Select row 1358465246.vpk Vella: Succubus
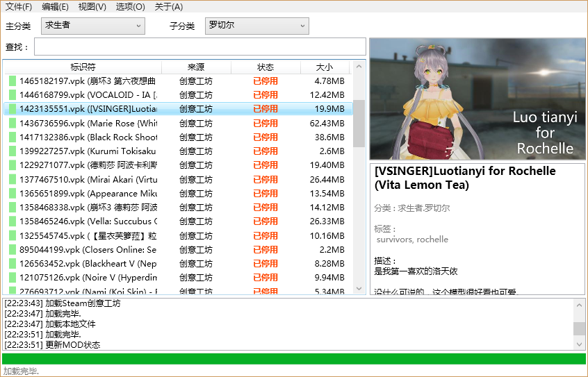The height and width of the screenshot is (377, 588). point(178,221)
